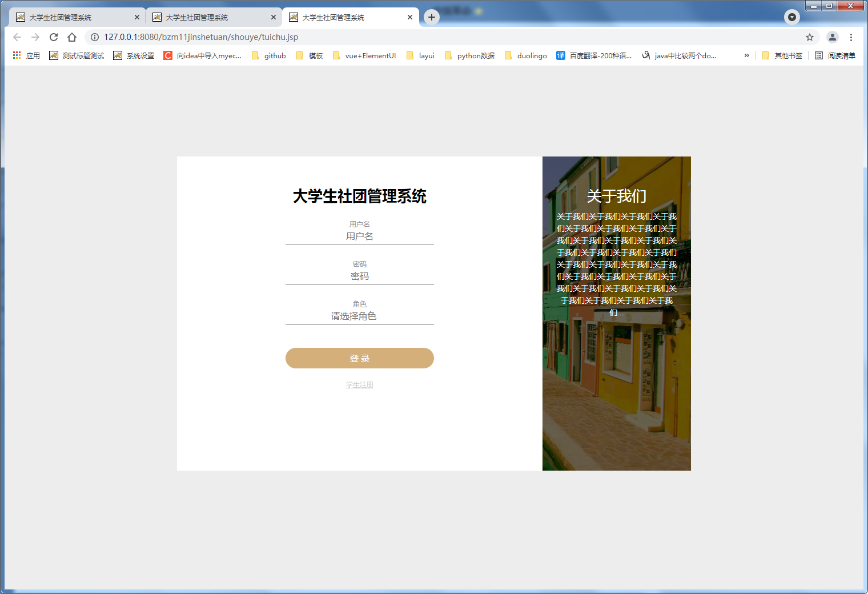The image size is (868, 594).
Task: Click the 大学生社团管理系统 title
Action: (x=360, y=196)
